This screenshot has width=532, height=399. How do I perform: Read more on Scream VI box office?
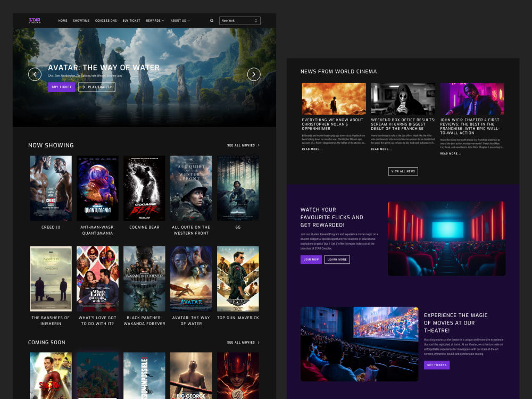(381, 149)
